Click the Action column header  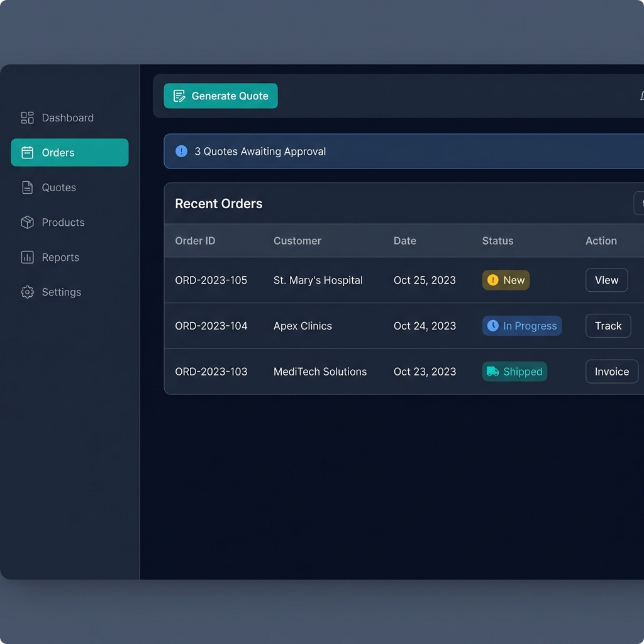point(601,241)
